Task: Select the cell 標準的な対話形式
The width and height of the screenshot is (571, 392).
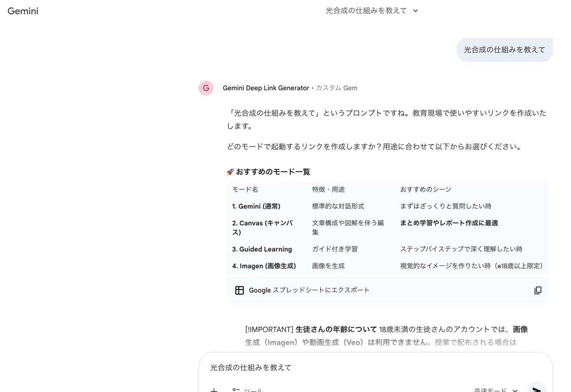Action: pyautogui.click(x=338, y=206)
